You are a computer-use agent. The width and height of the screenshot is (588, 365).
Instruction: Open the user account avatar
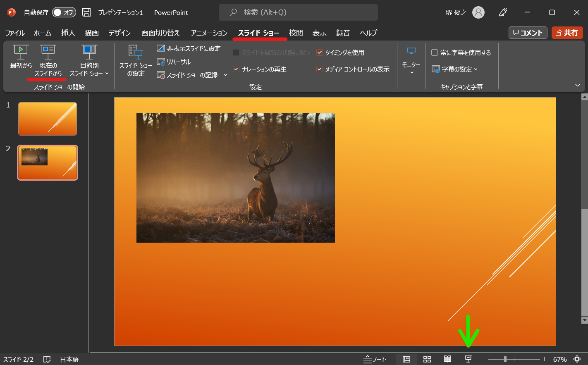[x=478, y=12]
